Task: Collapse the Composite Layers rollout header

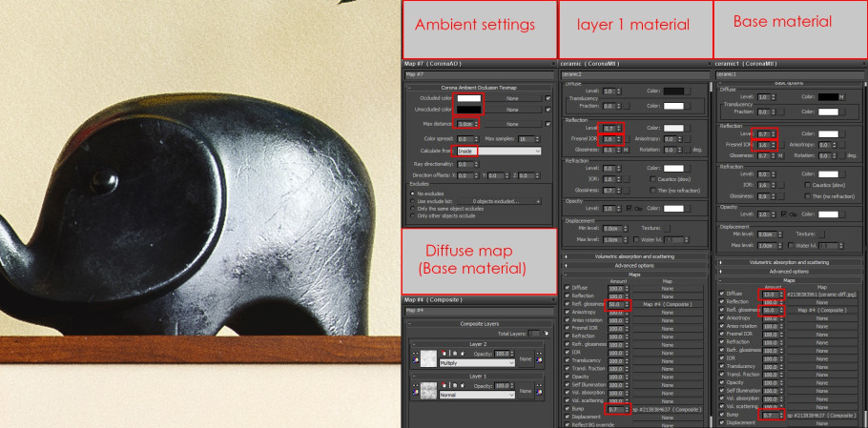Action: pos(477,323)
